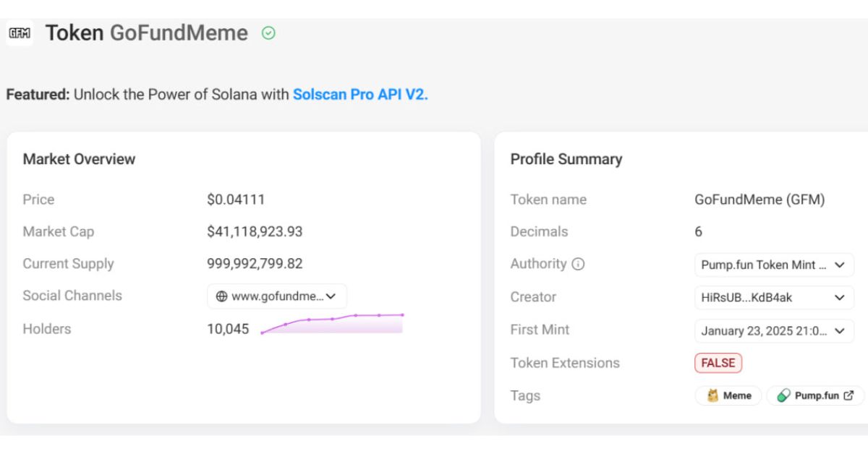Image resolution: width=868 pixels, height=454 pixels.
Task: Click the pill icon on Pump.fun tag
Action: click(783, 395)
